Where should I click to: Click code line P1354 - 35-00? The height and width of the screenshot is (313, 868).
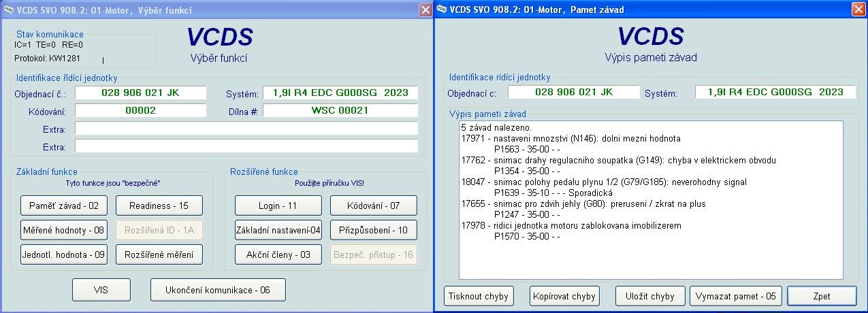pyautogui.click(x=526, y=171)
